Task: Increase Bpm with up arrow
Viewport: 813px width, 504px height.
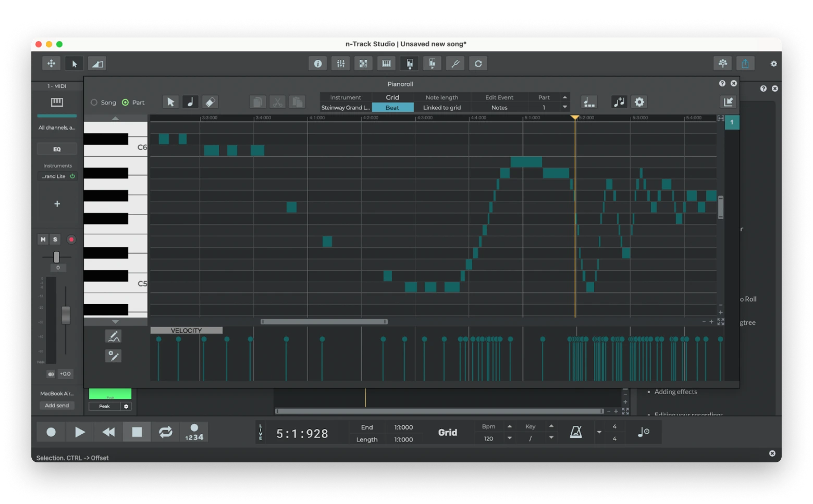Action: [x=509, y=426]
